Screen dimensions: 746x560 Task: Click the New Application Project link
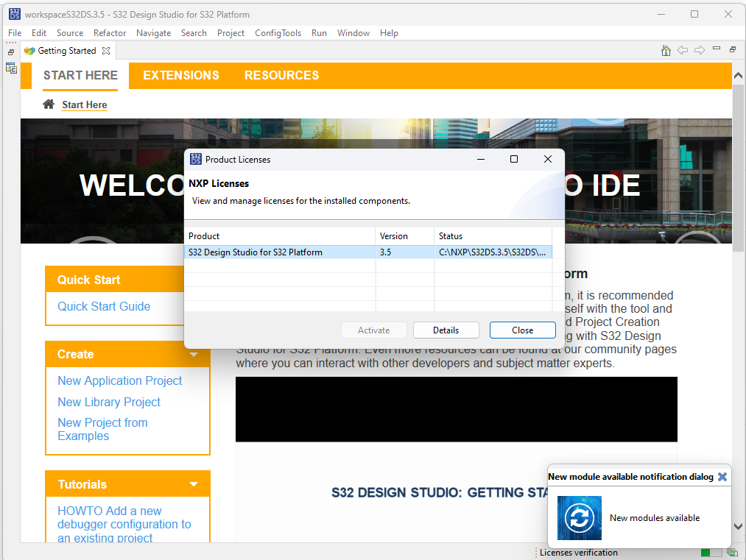(x=119, y=380)
